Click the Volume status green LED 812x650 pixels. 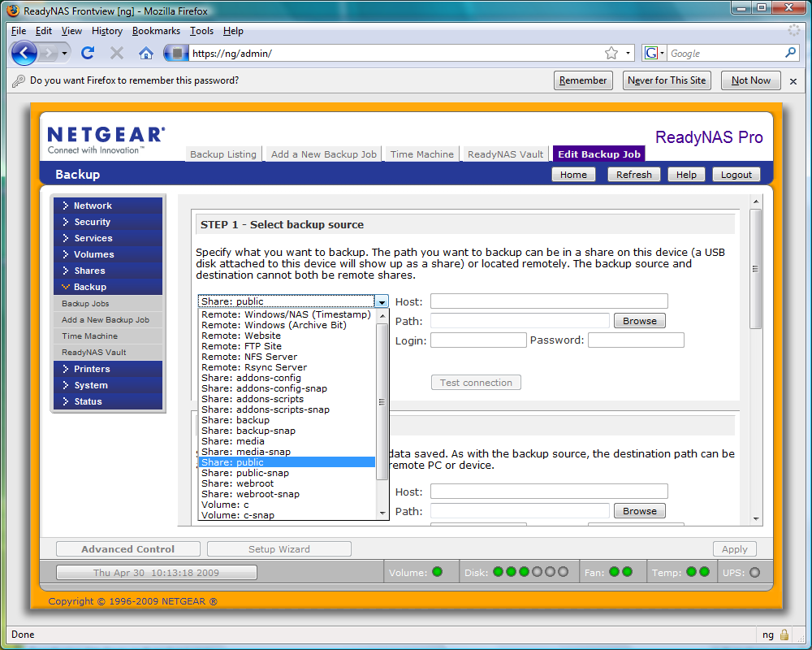coord(437,572)
